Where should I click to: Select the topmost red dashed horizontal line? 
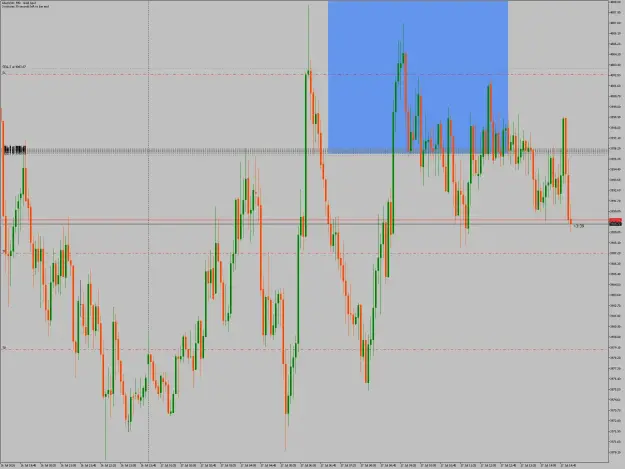tap(305, 75)
